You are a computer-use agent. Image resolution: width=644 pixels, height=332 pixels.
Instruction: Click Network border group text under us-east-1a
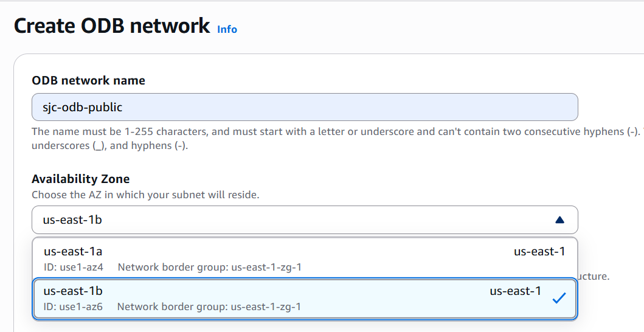pos(209,267)
